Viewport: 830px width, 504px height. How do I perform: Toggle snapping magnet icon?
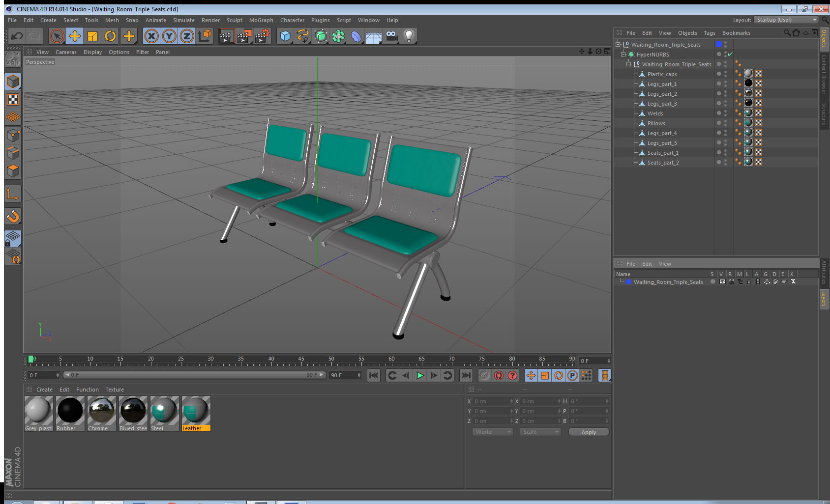13,216
